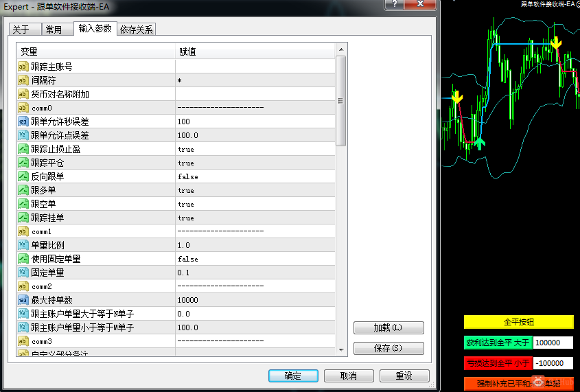
Task: Click the parameter list scroll up arrow
Action: click(341, 49)
